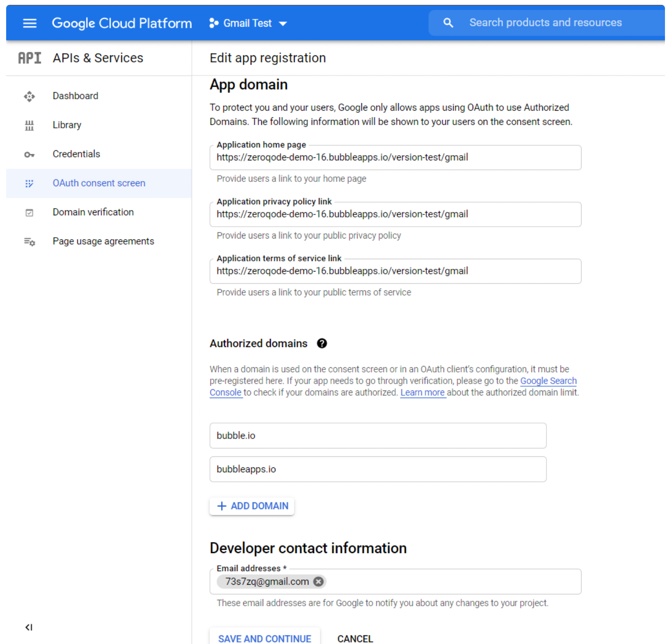The height and width of the screenshot is (644, 672).
Task: Click the bubbleapps.io domain field
Action: coord(378,469)
